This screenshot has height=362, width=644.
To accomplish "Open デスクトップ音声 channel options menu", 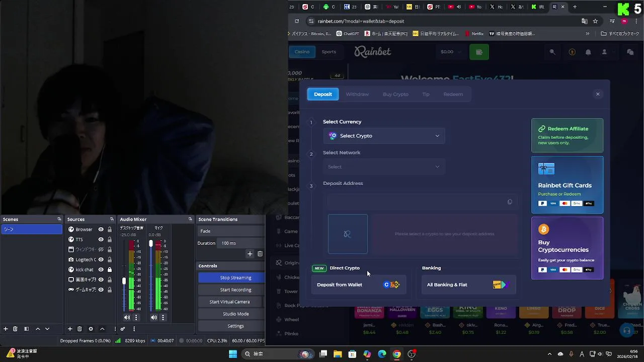I will pos(136,317).
